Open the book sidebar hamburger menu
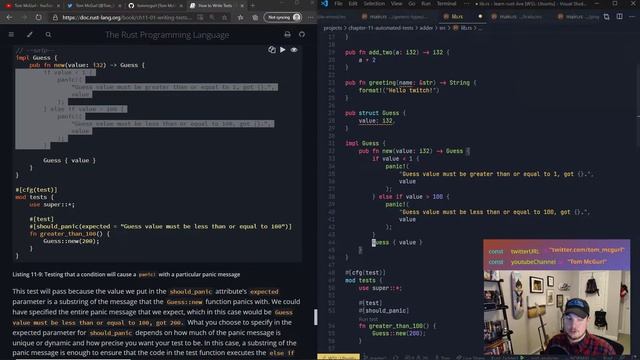640x360 pixels. coord(11,35)
